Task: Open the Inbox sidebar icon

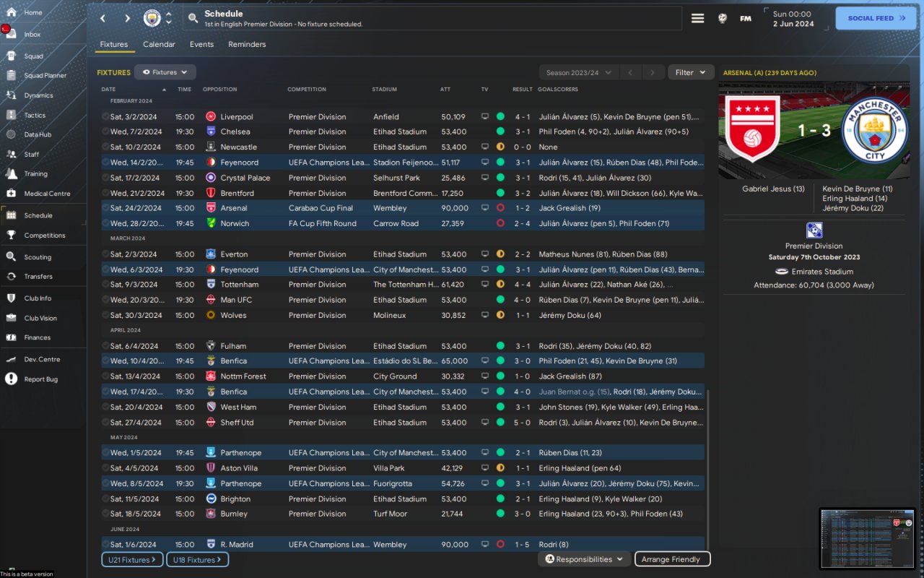Action: coord(11,34)
